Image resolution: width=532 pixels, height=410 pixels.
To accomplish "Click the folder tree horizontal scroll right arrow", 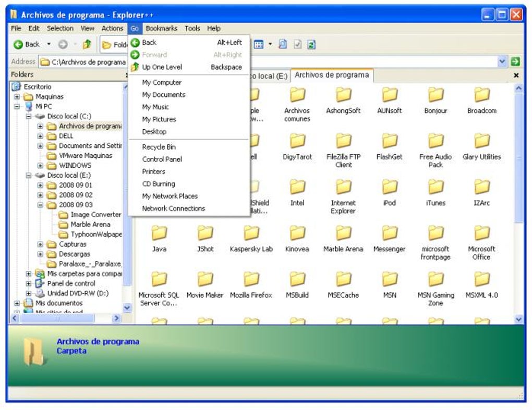I will coord(116,318).
